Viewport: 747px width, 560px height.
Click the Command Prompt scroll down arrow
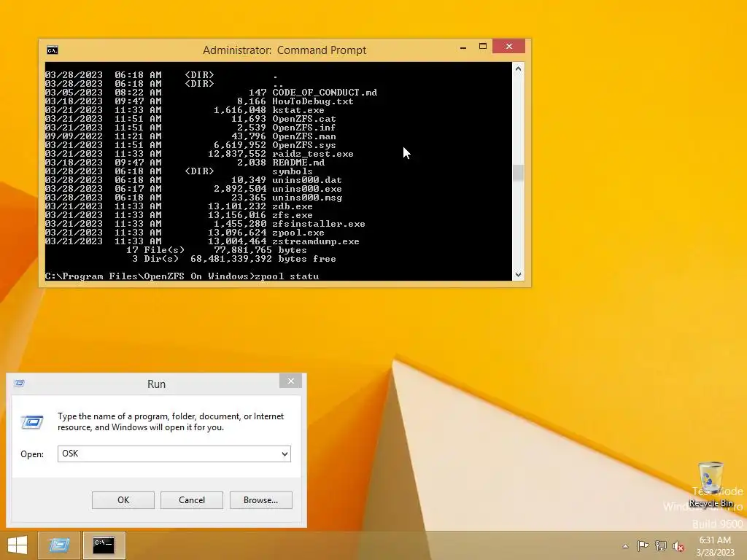tap(519, 274)
